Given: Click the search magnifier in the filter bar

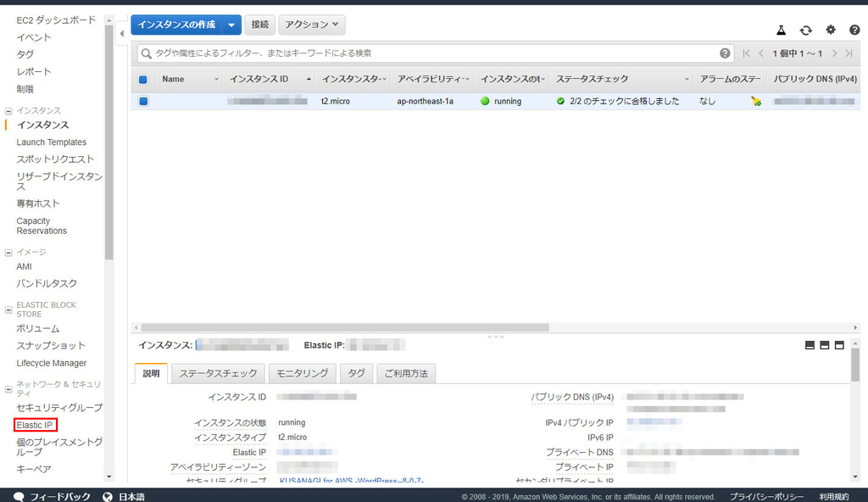Looking at the screenshot, I should coord(146,53).
